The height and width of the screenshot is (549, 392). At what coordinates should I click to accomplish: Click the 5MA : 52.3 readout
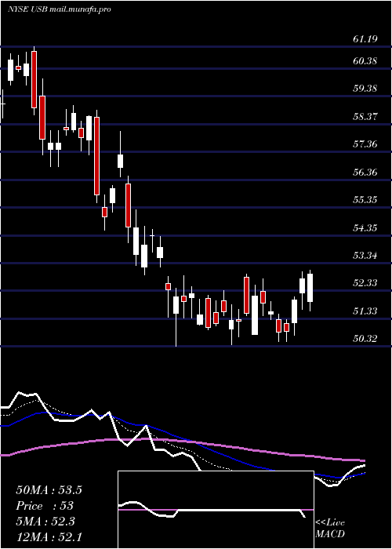pos(45,522)
